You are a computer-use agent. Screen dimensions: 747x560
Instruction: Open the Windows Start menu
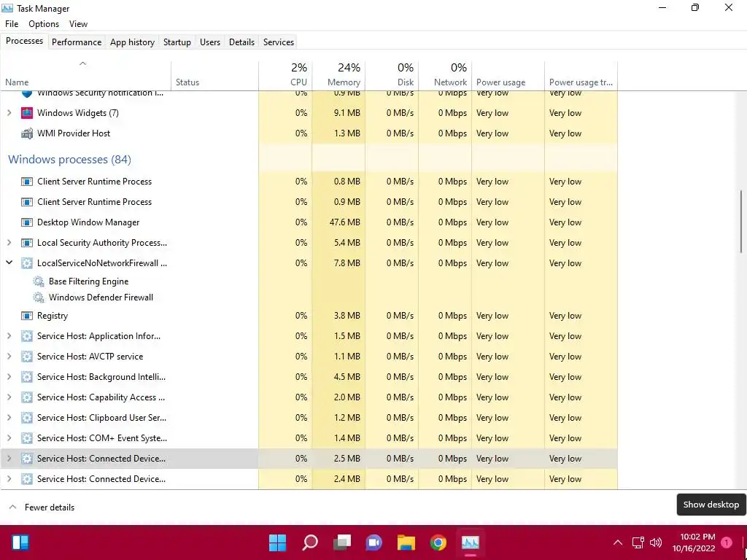point(277,542)
